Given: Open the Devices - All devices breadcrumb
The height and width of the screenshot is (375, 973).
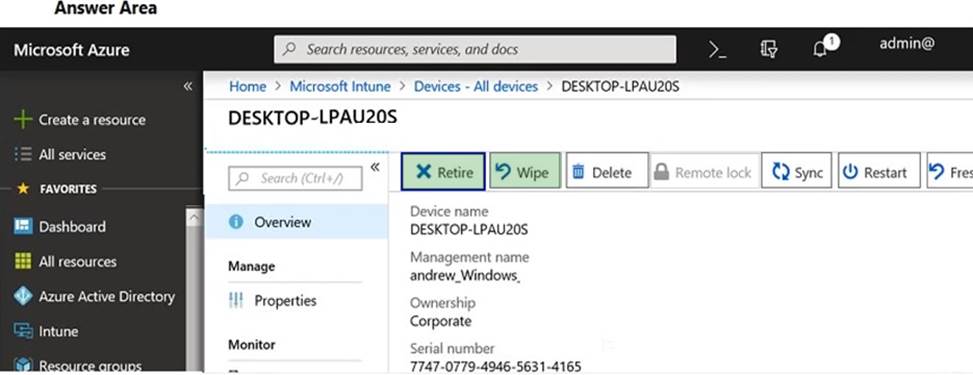Looking at the screenshot, I should click(476, 86).
